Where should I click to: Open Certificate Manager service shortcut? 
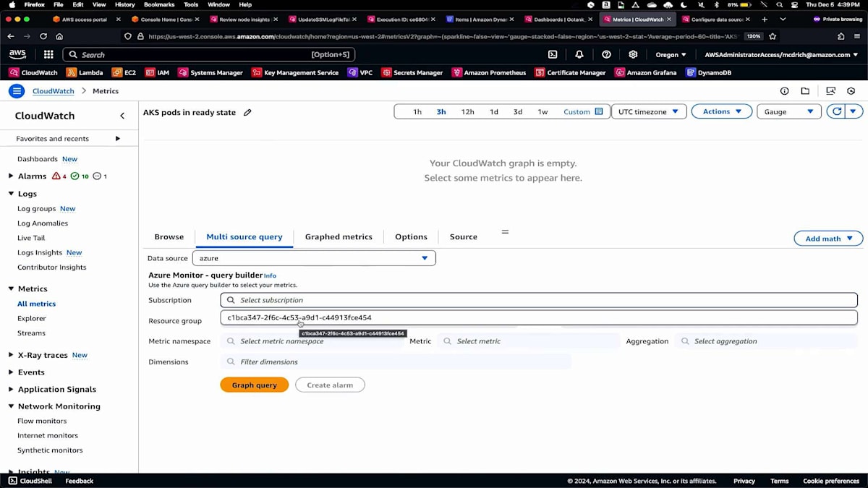pos(570,72)
